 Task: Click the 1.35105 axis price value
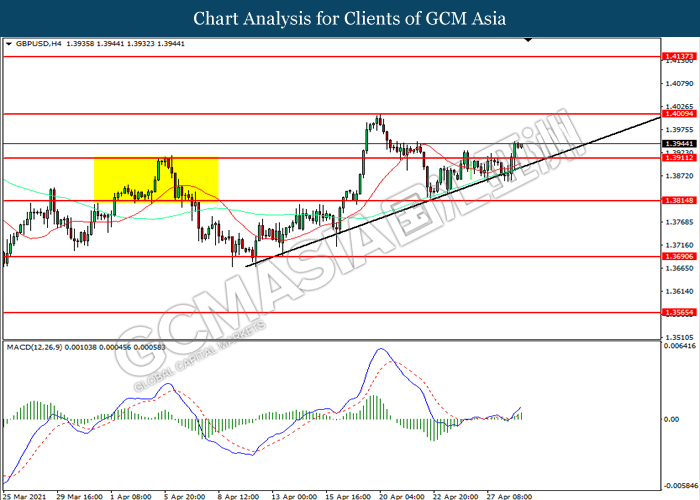pyautogui.click(x=679, y=338)
